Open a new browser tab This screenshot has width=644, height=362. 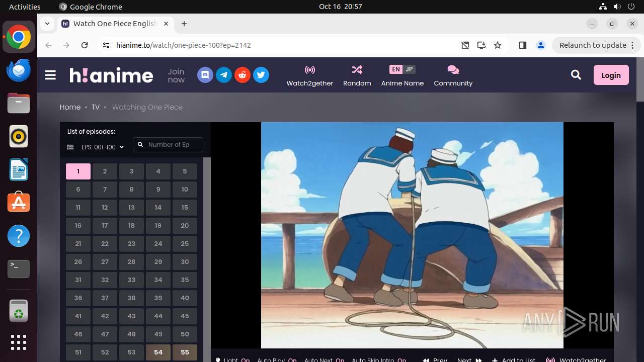pos(184,24)
